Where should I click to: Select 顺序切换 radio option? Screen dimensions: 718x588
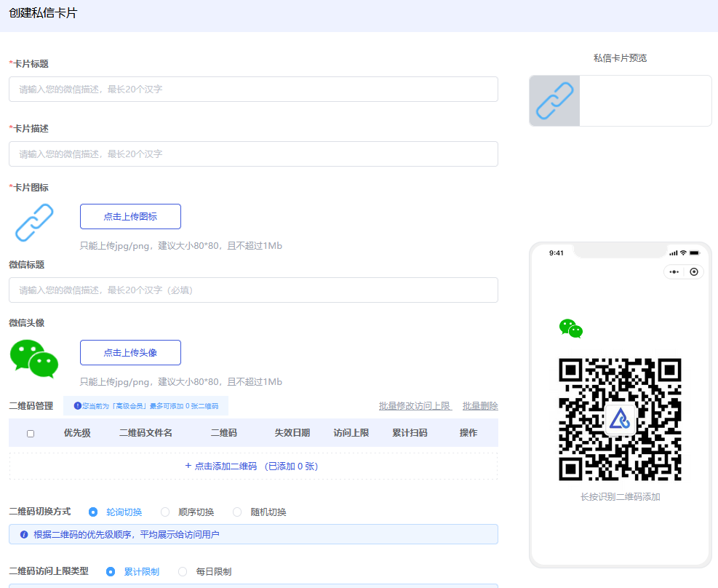click(165, 512)
